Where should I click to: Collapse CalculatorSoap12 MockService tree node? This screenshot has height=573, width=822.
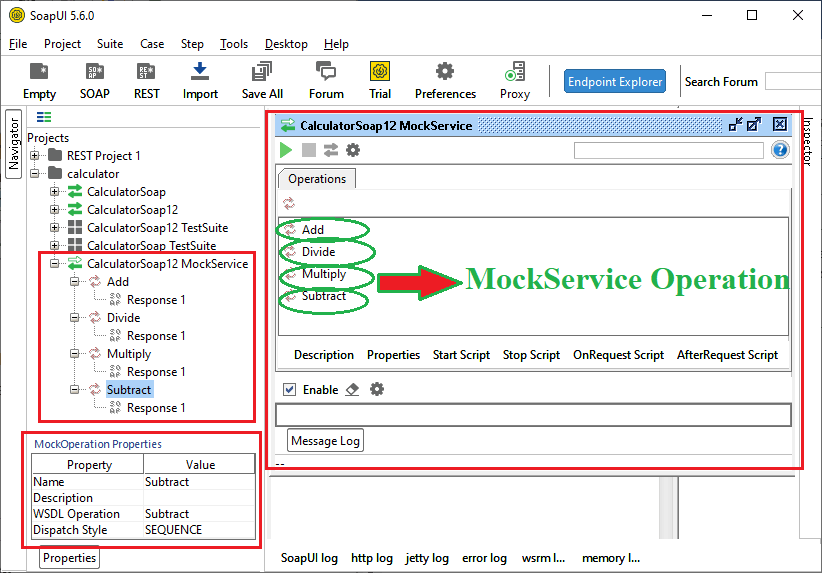[55, 264]
